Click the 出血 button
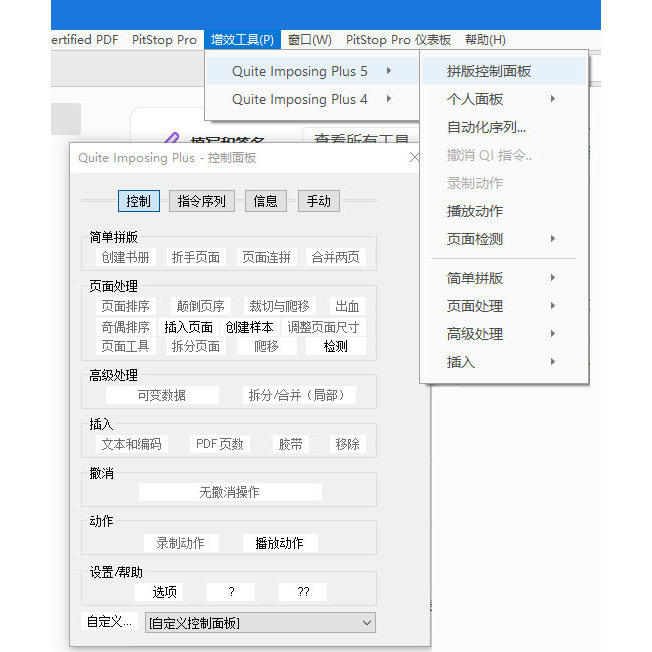Screen dimensions: 652x652 (x=347, y=306)
